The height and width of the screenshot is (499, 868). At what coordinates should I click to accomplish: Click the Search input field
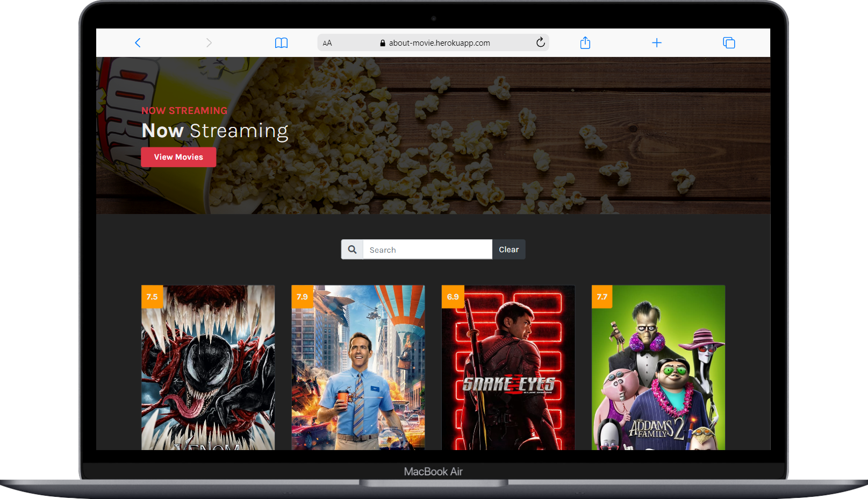427,249
